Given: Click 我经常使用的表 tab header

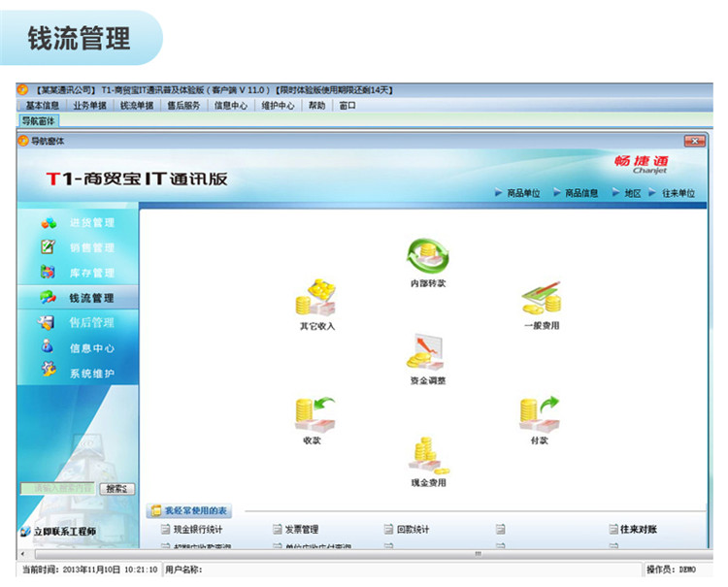Looking at the screenshot, I should pyautogui.click(x=189, y=511).
